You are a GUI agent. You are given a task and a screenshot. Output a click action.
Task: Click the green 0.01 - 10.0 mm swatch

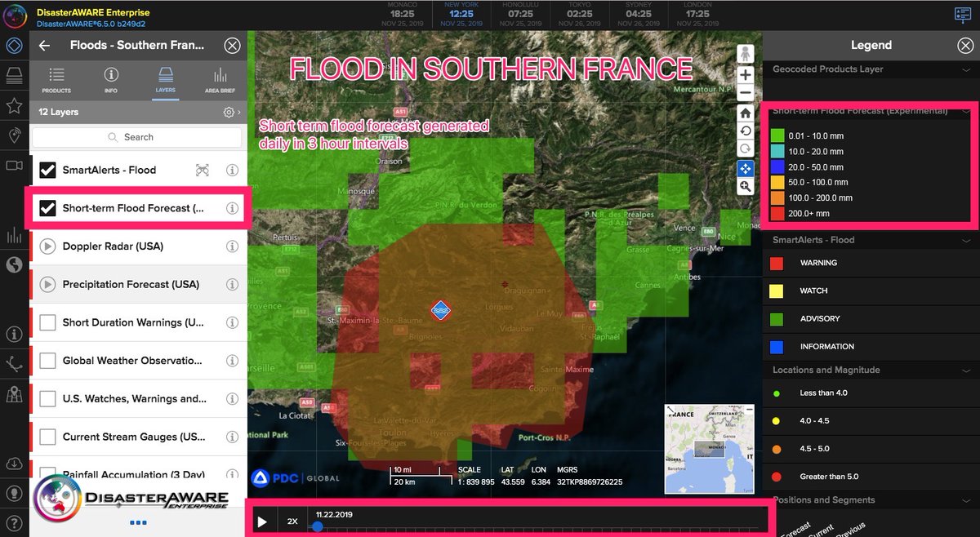[x=779, y=135]
